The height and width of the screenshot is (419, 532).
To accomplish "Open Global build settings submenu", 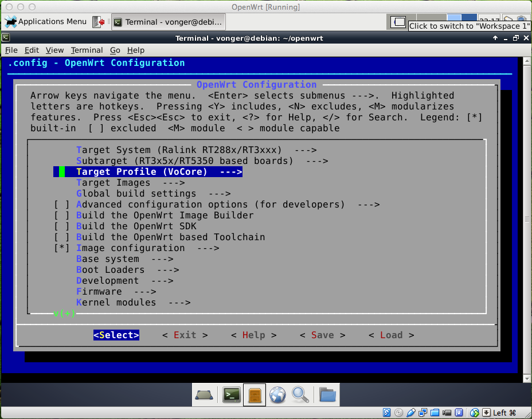I will pyautogui.click(x=154, y=193).
